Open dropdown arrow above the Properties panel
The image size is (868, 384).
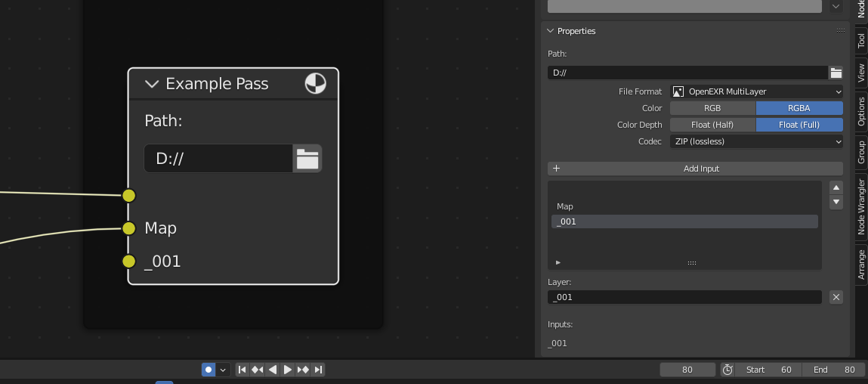coord(836,7)
